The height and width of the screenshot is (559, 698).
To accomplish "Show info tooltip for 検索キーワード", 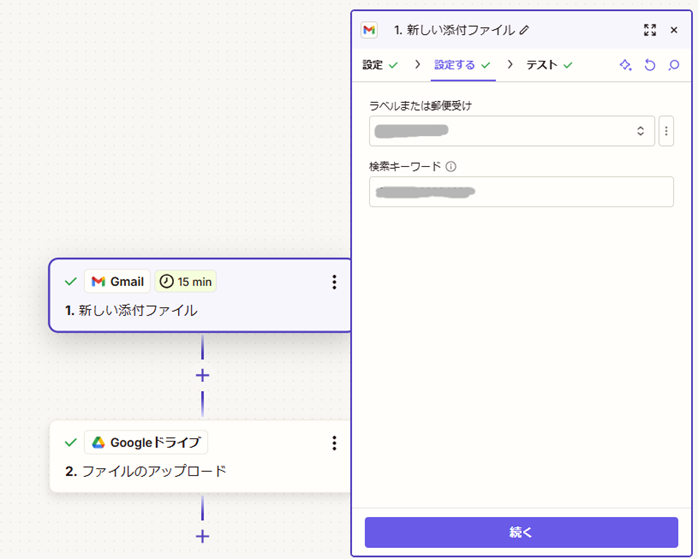I will point(451,166).
